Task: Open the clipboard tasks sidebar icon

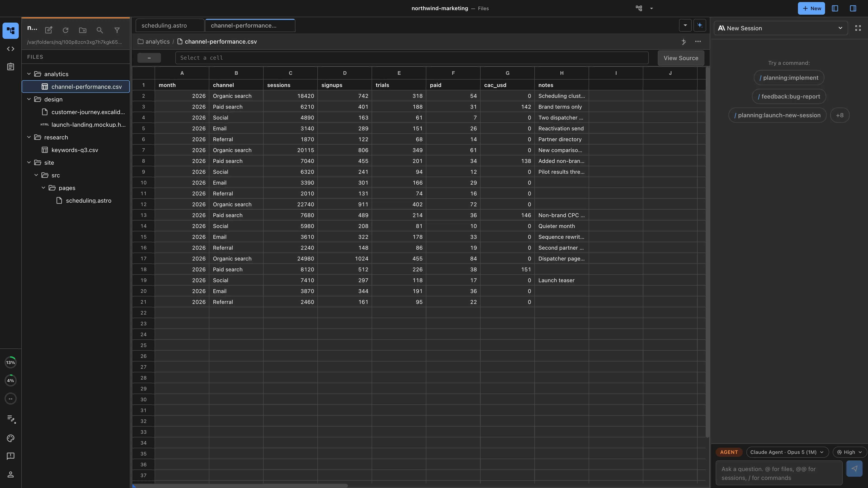Action: coord(10,67)
